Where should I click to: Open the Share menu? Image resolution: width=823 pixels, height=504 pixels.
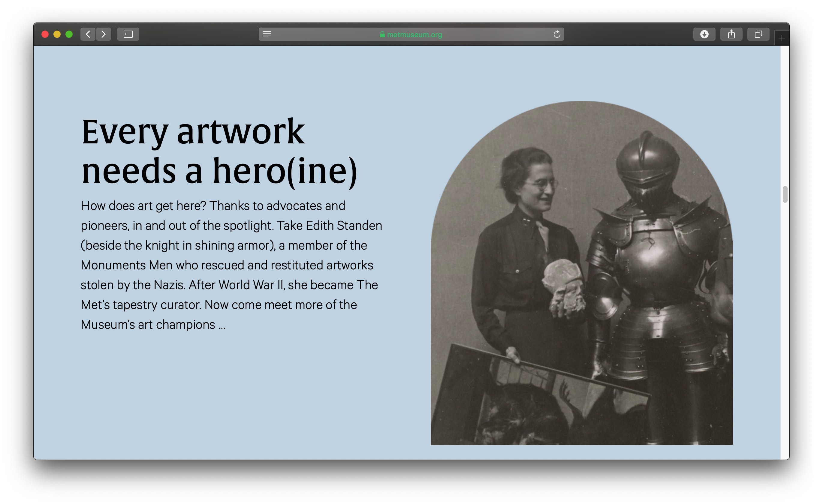pos(731,34)
